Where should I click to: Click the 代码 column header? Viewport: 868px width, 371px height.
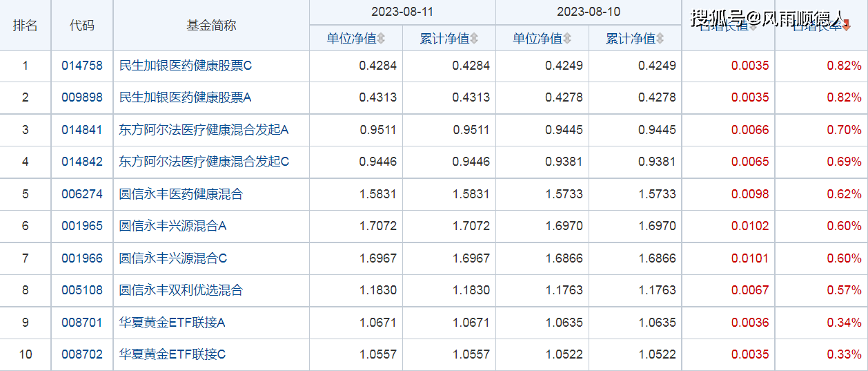(x=81, y=26)
